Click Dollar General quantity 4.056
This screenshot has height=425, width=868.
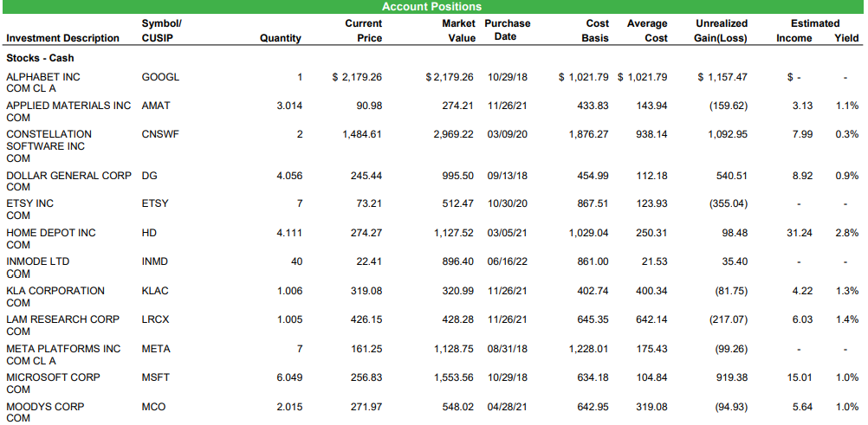(x=289, y=176)
